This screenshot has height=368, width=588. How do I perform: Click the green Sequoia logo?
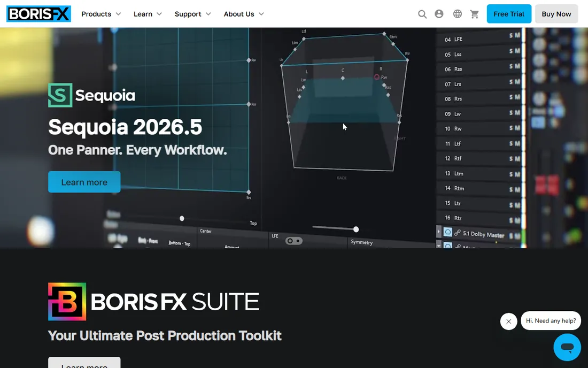coord(91,95)
